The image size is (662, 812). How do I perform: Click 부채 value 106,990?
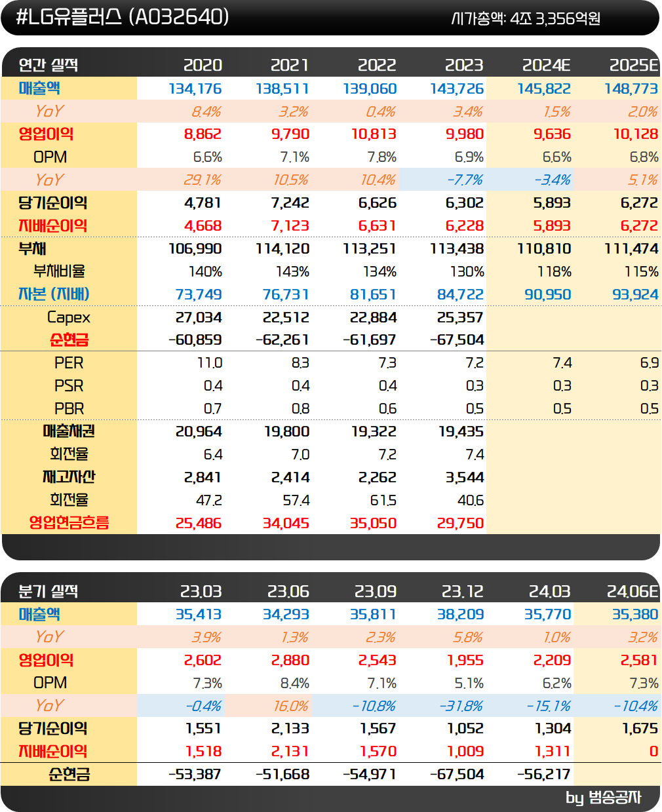point(195,248)
